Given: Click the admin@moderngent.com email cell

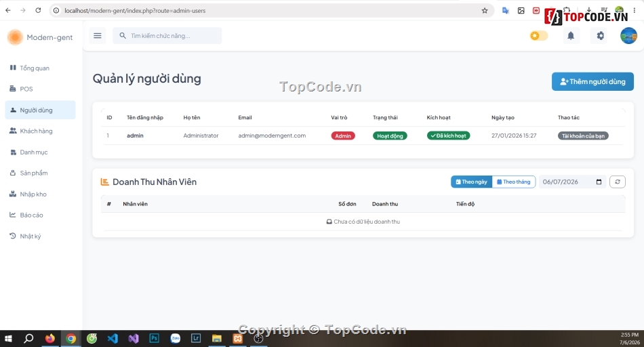Looking at the screenshot, I should pyautogui.click(x=272, y=136).
